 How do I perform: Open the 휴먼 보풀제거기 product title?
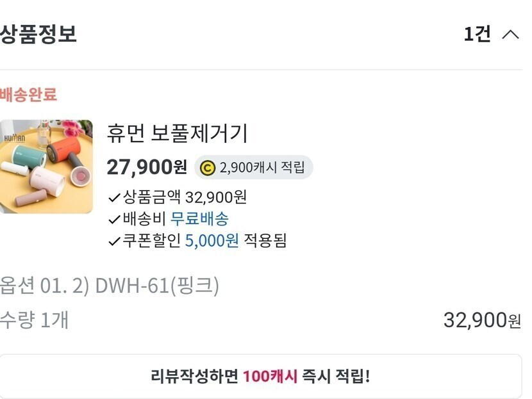coord(178,133)
